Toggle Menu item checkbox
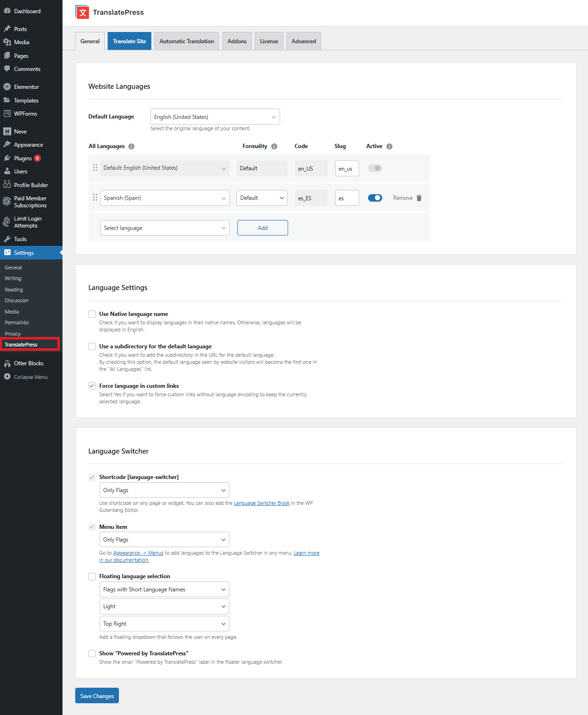This screenshot has height=715, width=588. [x=92, y=527]
